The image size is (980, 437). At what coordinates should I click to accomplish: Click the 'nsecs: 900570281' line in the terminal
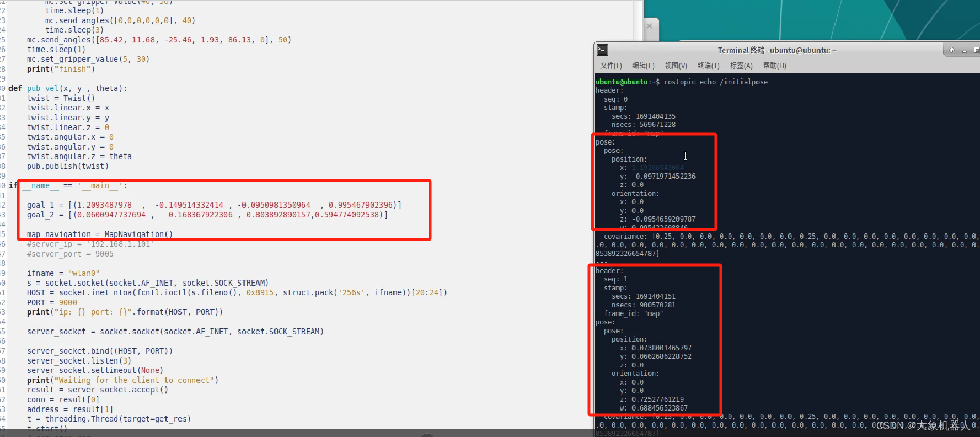[644, 305]
